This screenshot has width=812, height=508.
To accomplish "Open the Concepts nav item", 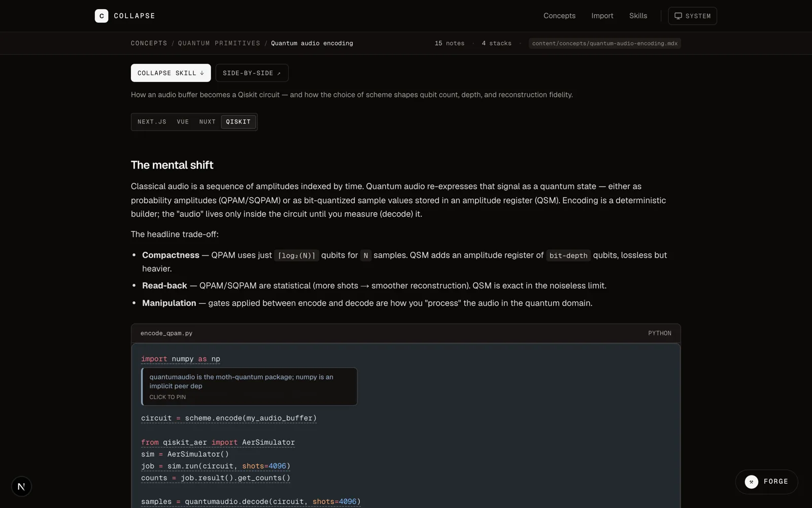I will point(559,16).
